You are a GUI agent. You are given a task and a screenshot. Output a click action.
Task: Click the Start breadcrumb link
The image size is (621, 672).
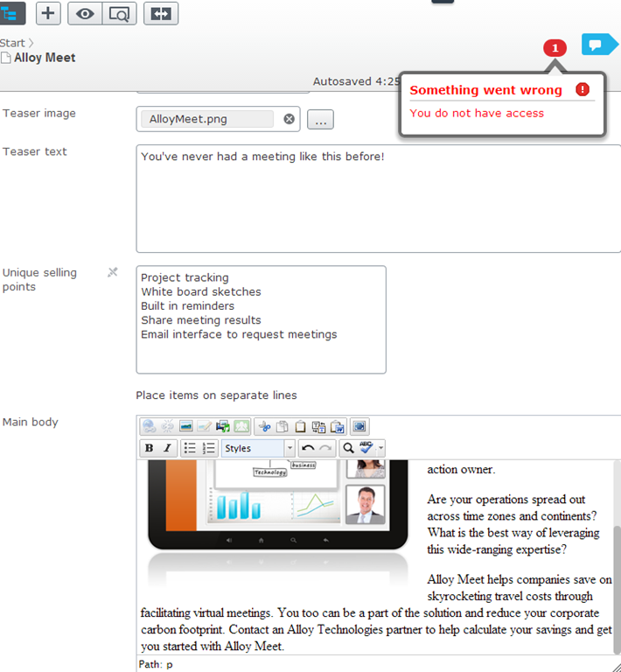click(x=12, y=42)
